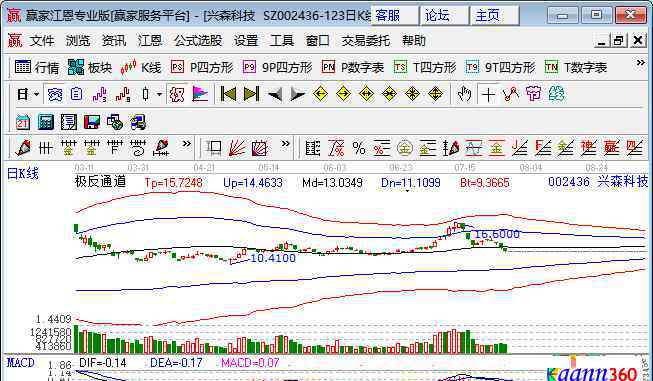Click the colored flag icon
The image size is (653, 381).
(x=200, y=95)
